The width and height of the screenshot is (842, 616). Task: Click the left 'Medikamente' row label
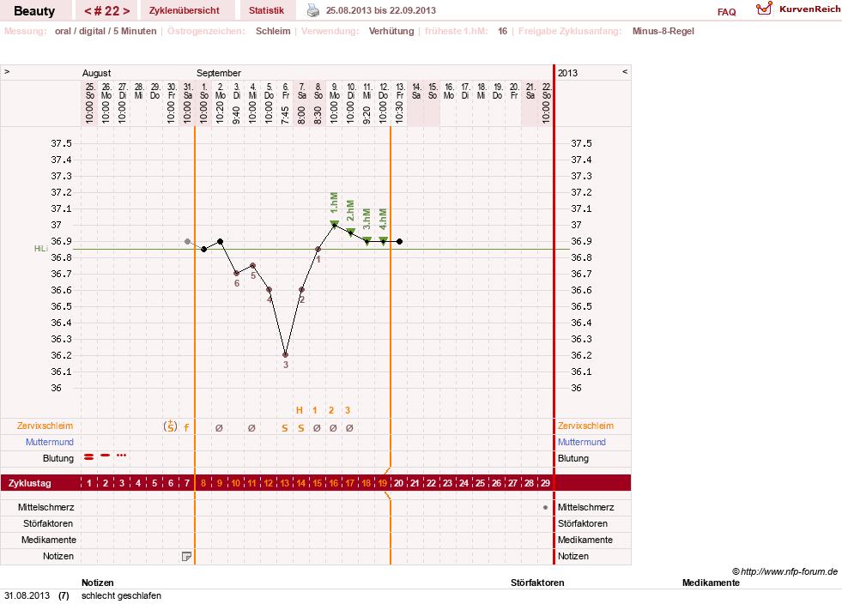(x=49, y=540)
